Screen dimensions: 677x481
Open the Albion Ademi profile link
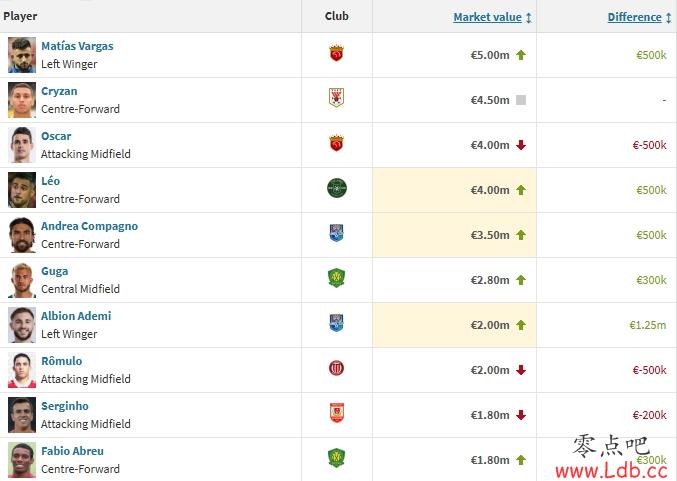76,316
